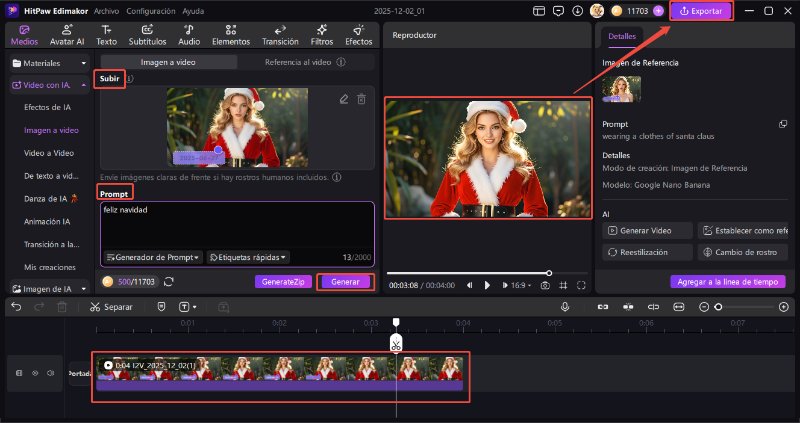The width and height of the screenshot is (800, 423).
Task: Select Animación IA
Action: coord(47,221)
